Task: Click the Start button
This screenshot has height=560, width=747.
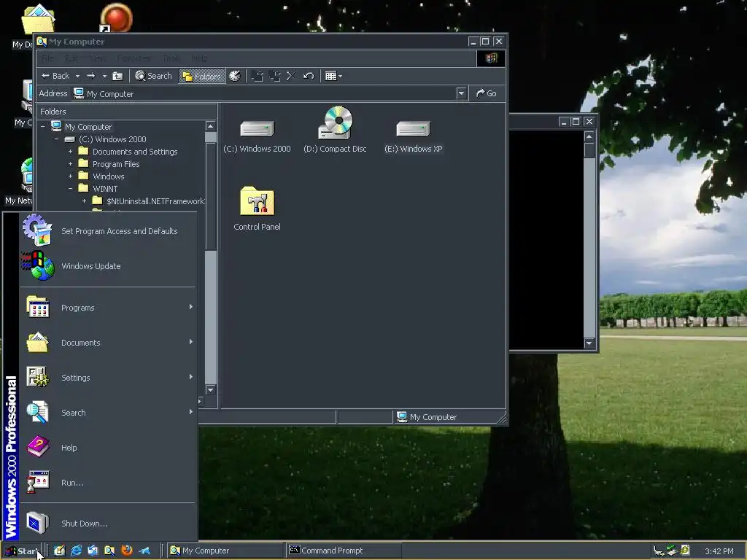Action: [x=22, y=551]
